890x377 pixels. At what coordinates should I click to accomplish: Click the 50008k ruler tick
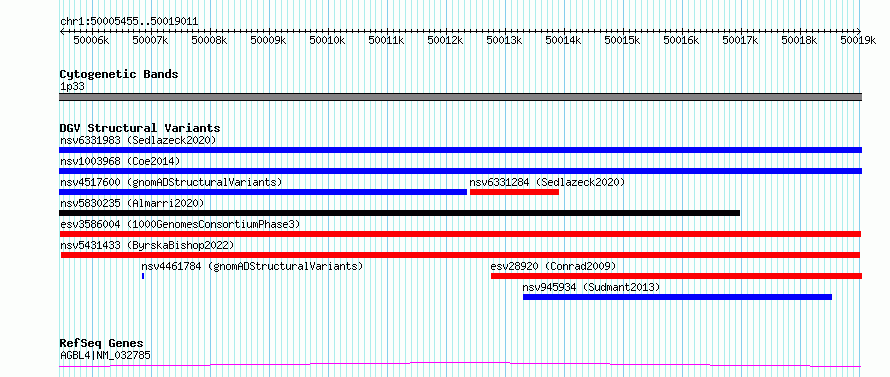point(209,40)
